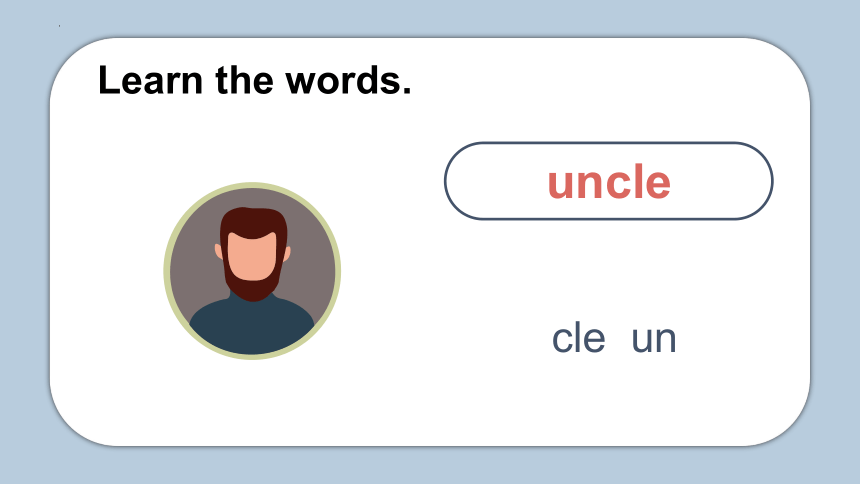Click the rounded outline of the word box
The height and width of the screenshot is (484, 860).
609,143
